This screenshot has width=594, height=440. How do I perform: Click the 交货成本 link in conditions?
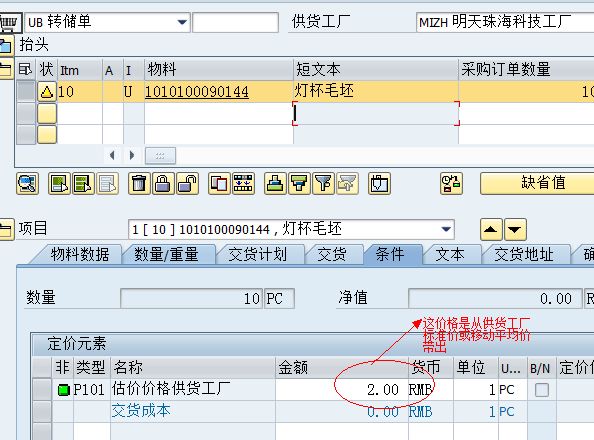tap(141, 411)
